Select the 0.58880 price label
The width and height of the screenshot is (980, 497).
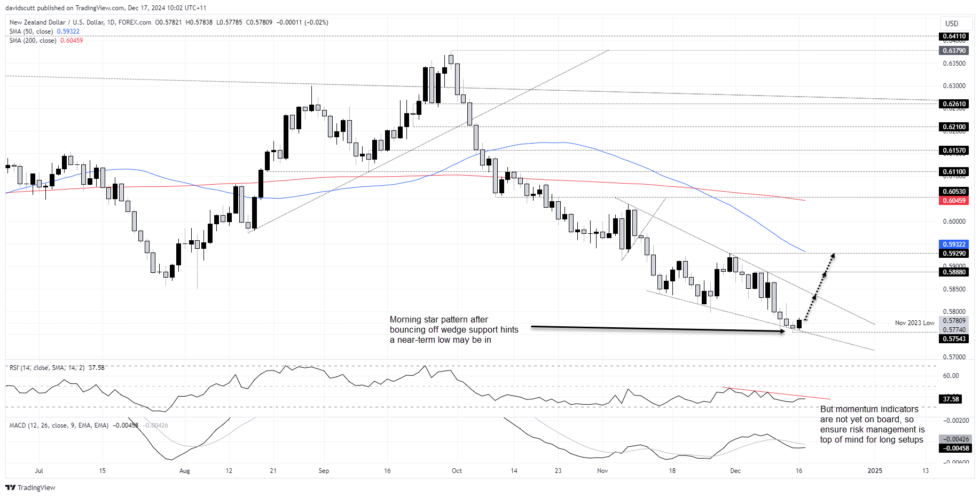click(x=954, y=272)
